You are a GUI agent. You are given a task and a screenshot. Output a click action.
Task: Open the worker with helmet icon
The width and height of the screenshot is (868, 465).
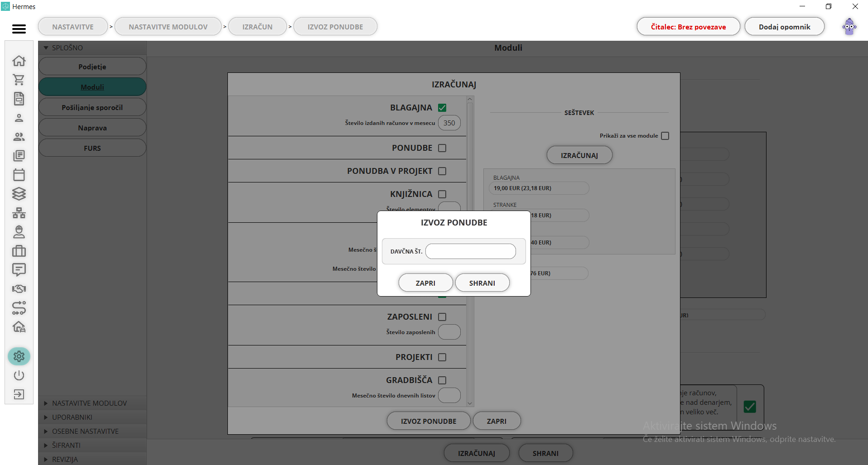coord(19,232)
